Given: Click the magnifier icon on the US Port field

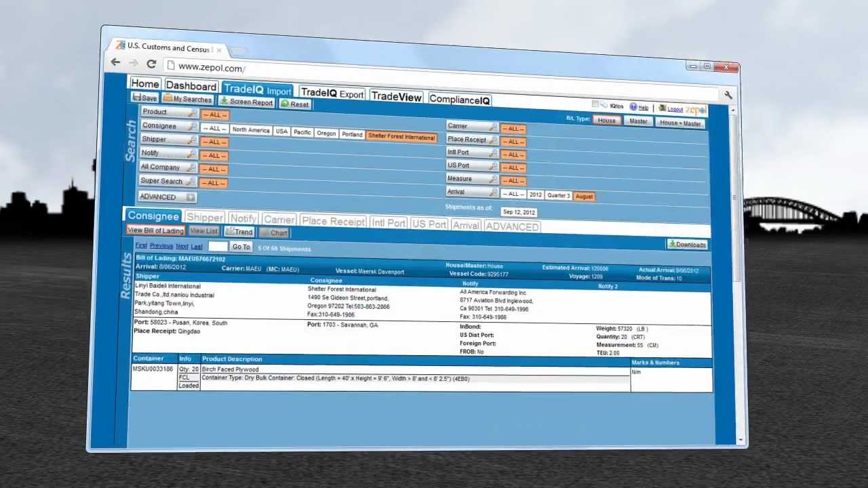Looking at the screenshot, I should 493,166.
